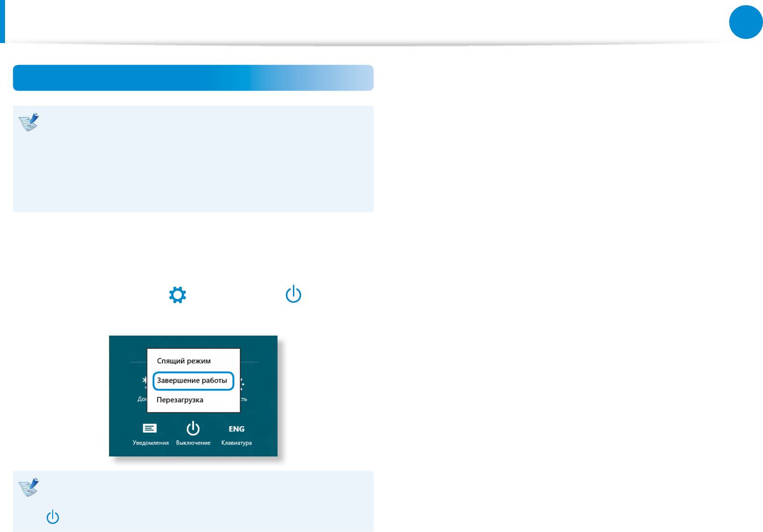Click the blue accent bar at top-left edge
763x532 pixels.
pyautogui.click(x=2, y=22)
